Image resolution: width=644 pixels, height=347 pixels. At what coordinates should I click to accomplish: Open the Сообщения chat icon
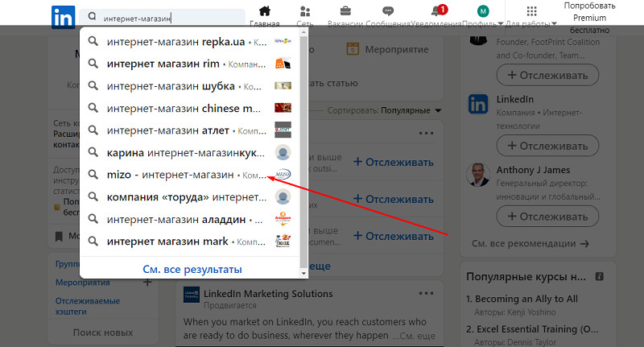coord(388,11)
